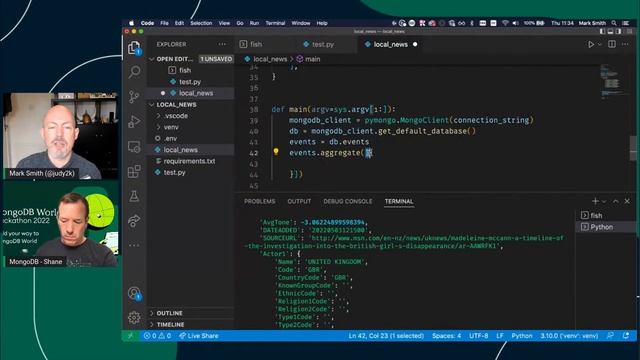Open the Search view in activity bar
Image resolution: width=640 pixels, height=360 pixels.
134,72
